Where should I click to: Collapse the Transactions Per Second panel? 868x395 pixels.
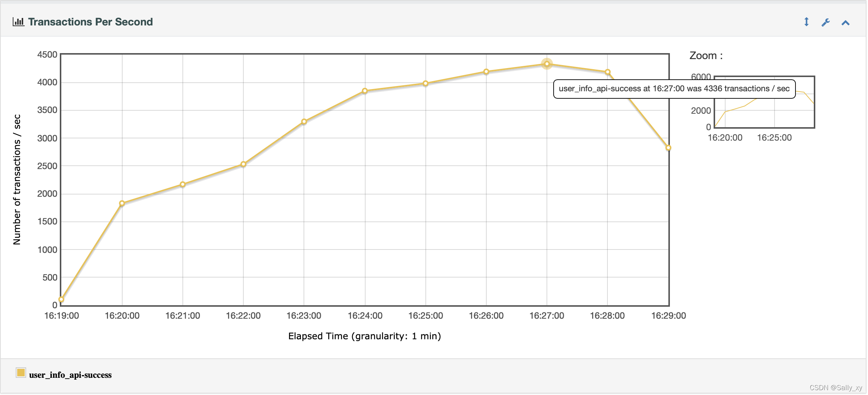click(x=846, y=23)
